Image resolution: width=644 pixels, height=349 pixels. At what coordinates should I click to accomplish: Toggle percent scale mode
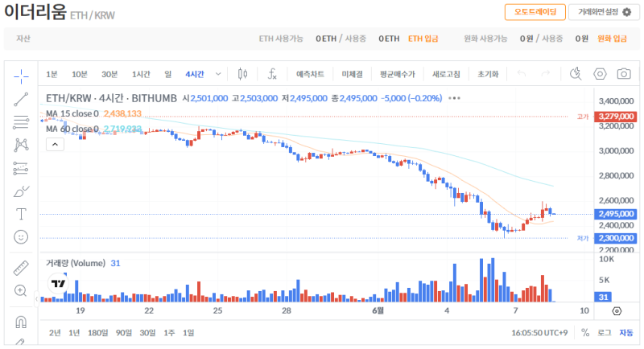point(585,333)
